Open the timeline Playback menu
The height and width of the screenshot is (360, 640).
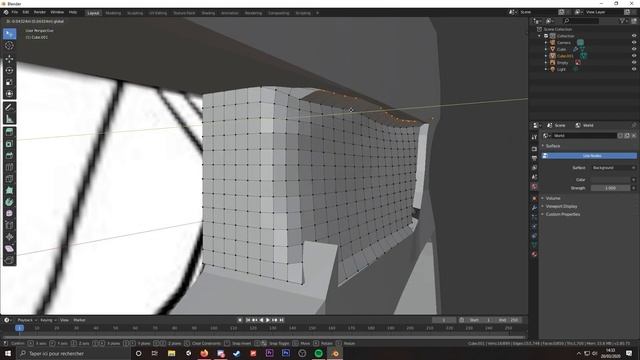coord(27,320)
